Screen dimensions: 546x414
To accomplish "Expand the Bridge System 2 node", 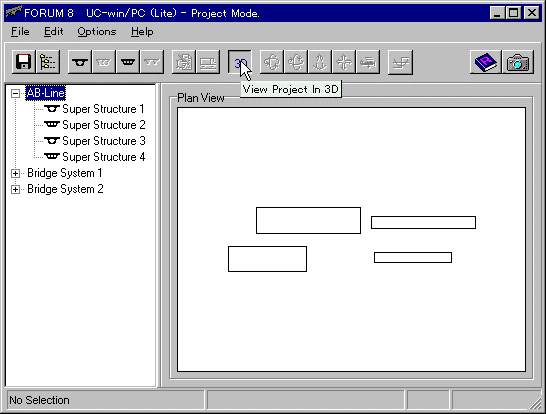I will pyautogui.click(x=15, y=189).
